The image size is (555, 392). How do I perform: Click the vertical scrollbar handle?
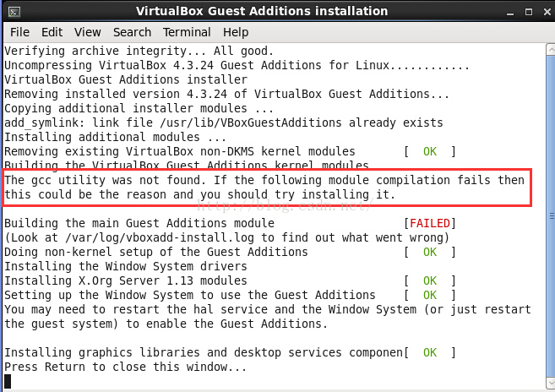pyautogui.click(x=551, y=216)
